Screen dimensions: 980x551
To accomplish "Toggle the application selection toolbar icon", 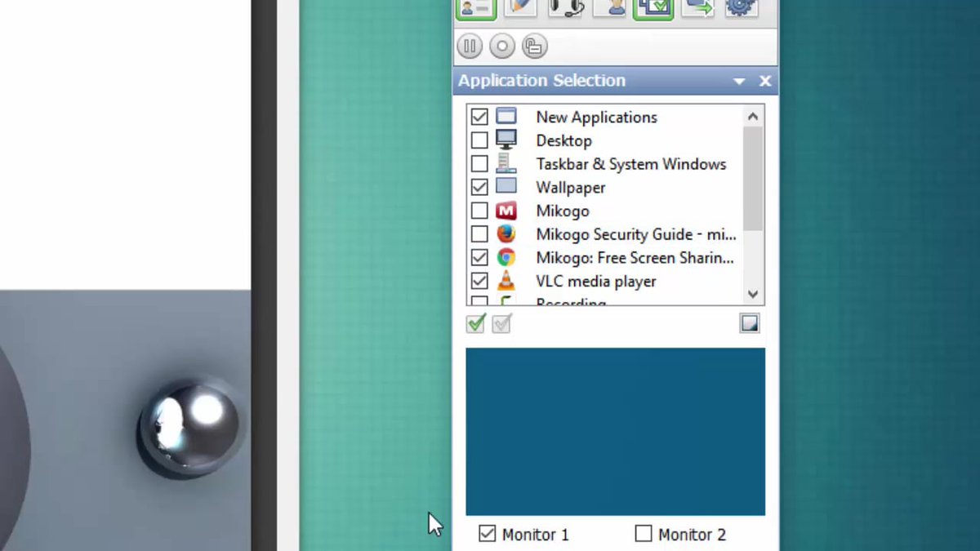I will (653, 8).
